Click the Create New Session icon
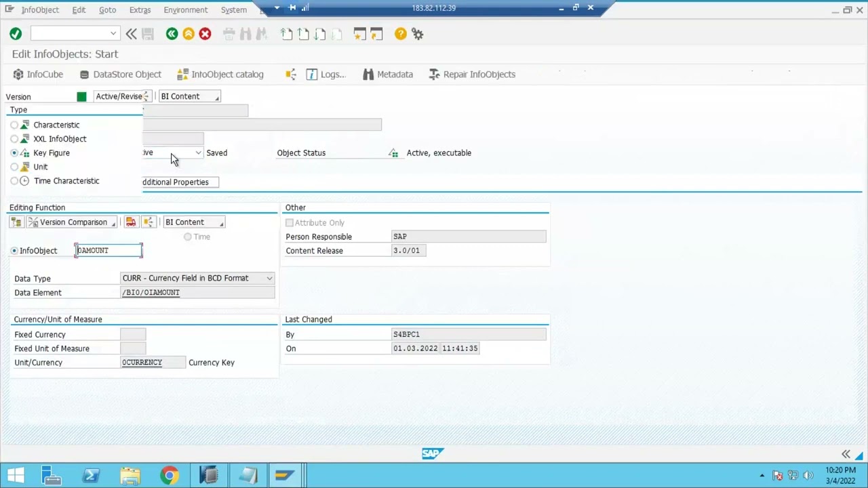The height and width of the screenshot is (488, 868). [360, 34]
